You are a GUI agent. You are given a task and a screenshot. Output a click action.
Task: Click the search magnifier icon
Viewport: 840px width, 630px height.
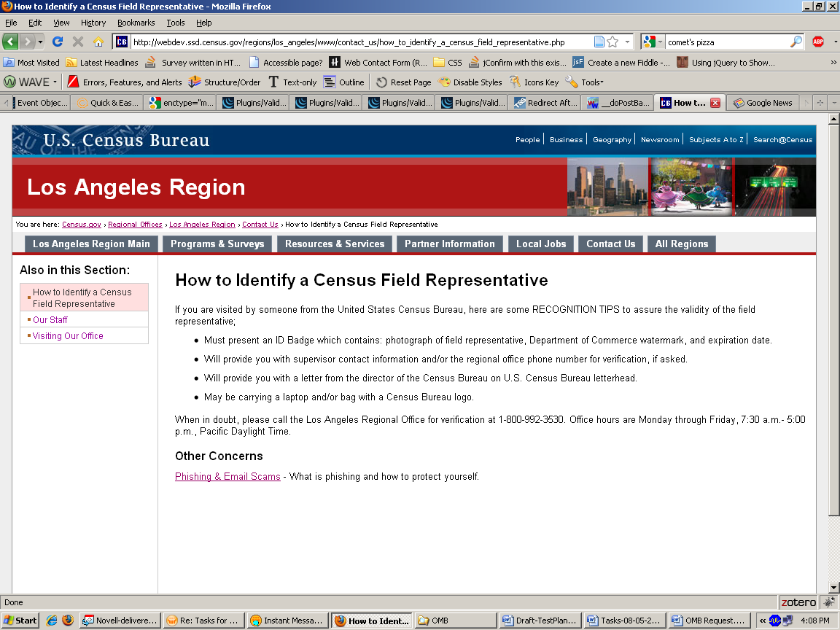tap(796, 42)
